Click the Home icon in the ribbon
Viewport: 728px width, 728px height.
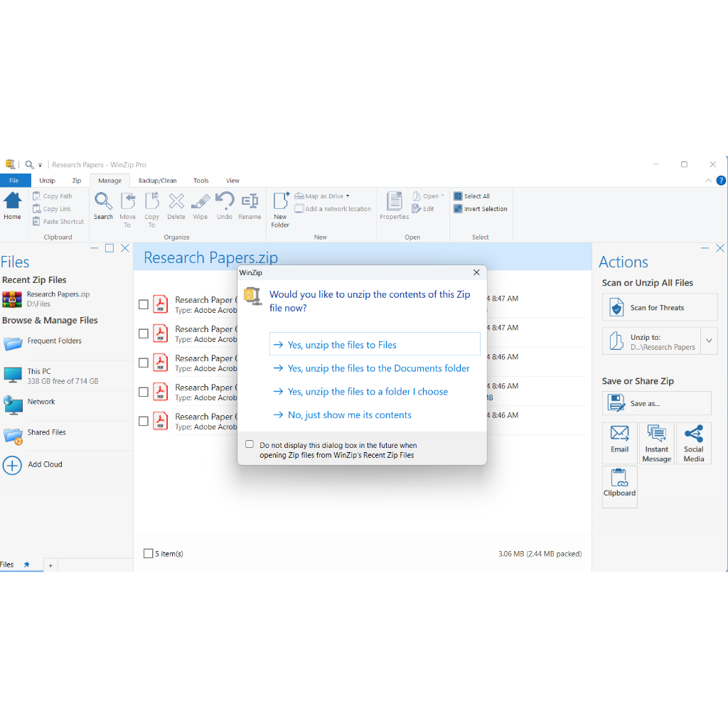[x=13, y=205]
